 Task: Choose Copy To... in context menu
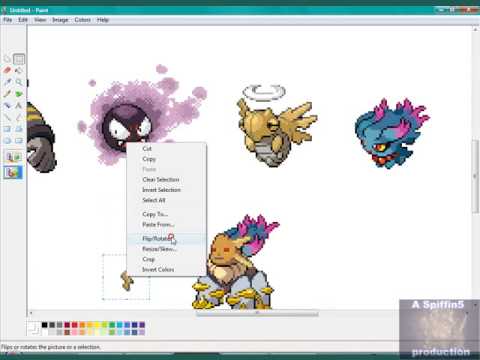(167, 214)
